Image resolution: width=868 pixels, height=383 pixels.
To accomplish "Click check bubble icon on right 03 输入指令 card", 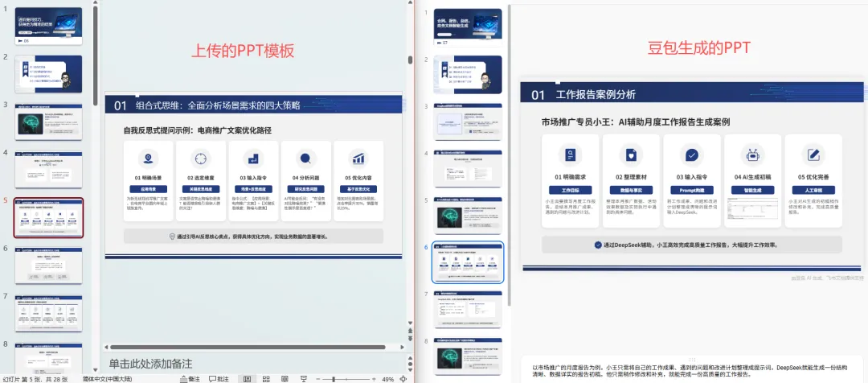I will (x=691, y=154).
